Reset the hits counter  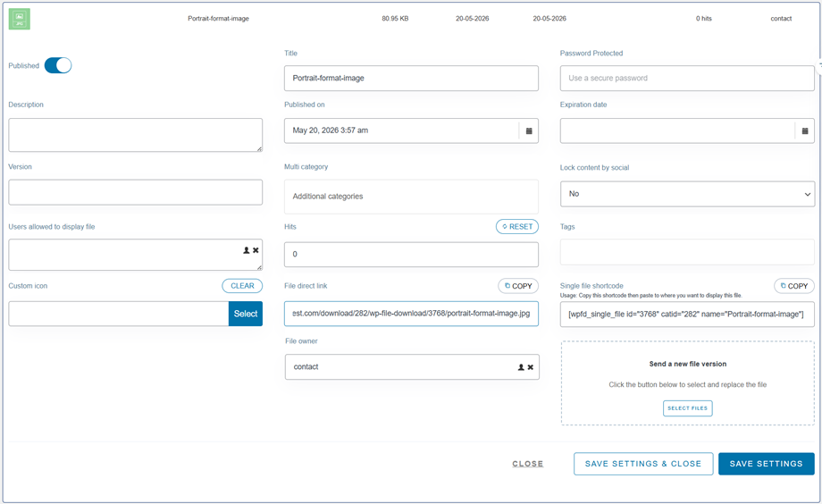517,227
